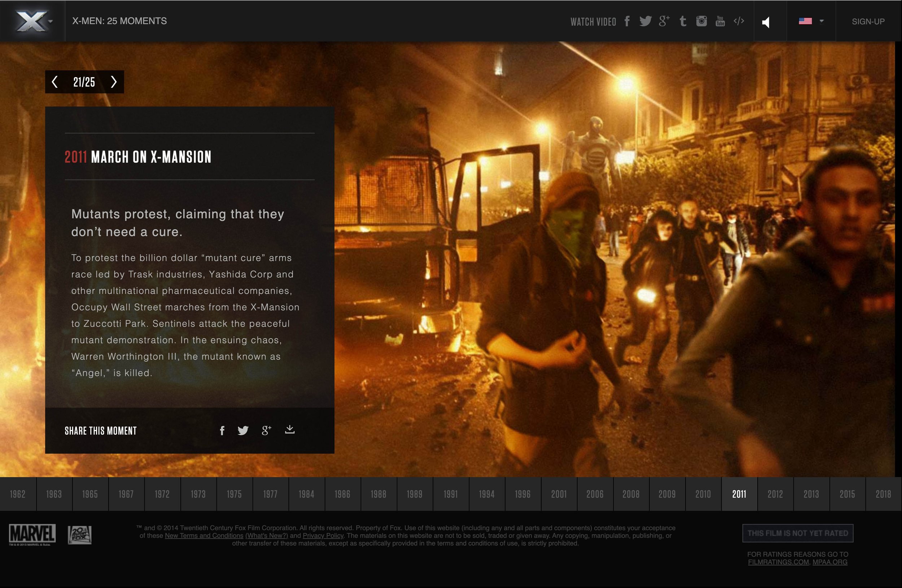Go to the 1994 moment
Image resolution: width=902 pixels, height=588 pixels.
[x=487, y=494]
